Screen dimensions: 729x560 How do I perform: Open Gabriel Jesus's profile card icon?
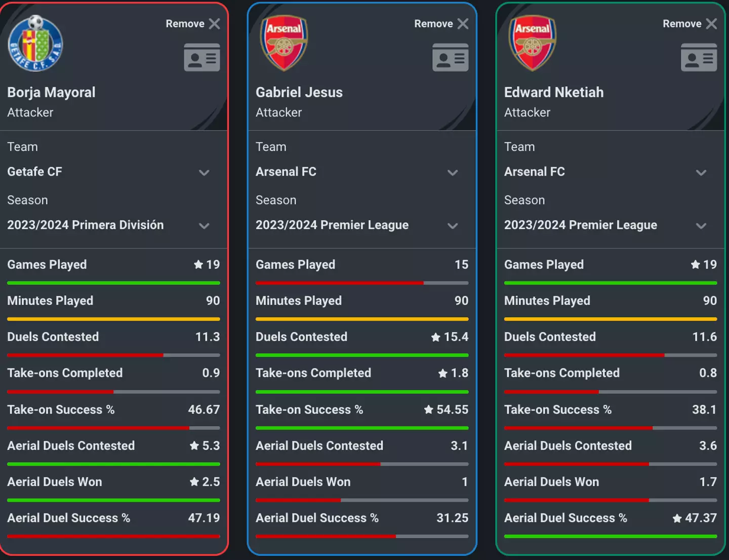[x=450, y=57]
